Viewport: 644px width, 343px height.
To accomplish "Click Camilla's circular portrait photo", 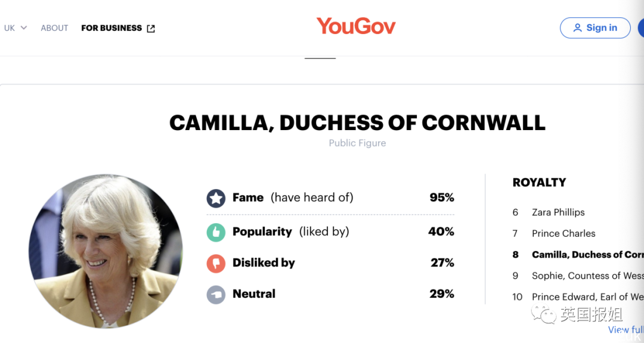I will point(106,251).
